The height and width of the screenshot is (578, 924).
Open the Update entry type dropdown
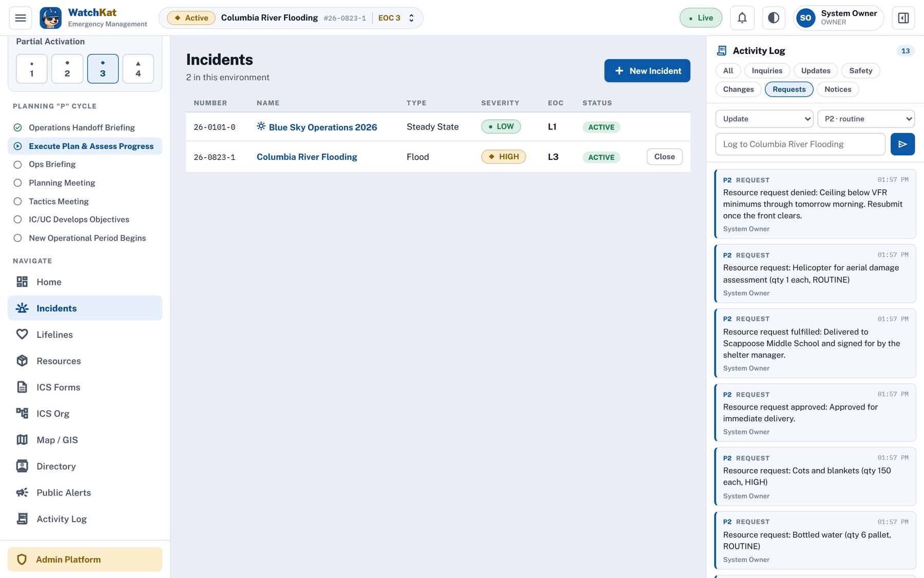click(x=764, y=119)
